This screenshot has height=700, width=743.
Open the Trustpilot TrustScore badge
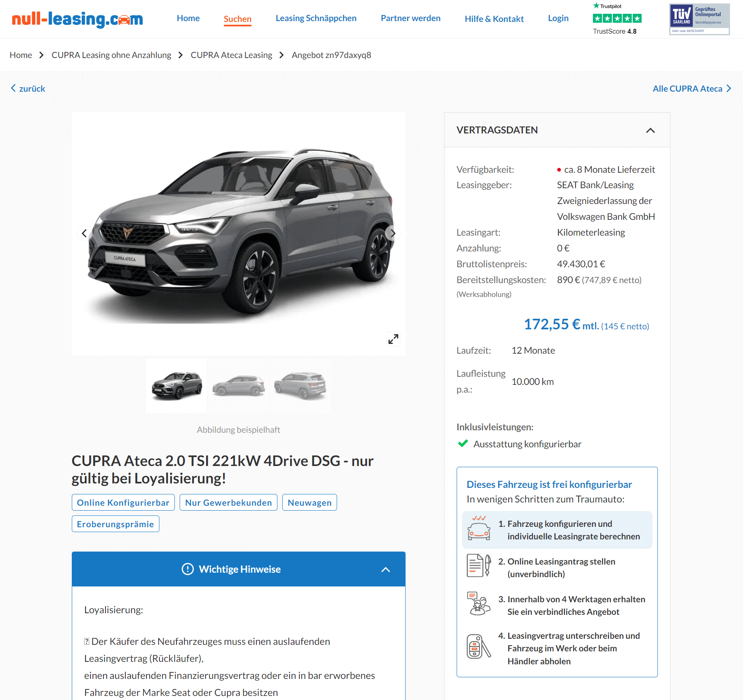pos(617,19)
